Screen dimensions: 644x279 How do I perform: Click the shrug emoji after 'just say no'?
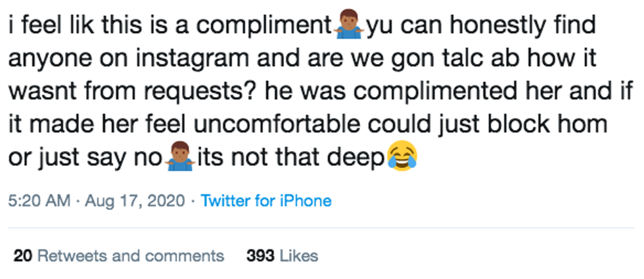pyautogui.click(x=179, y=156)
